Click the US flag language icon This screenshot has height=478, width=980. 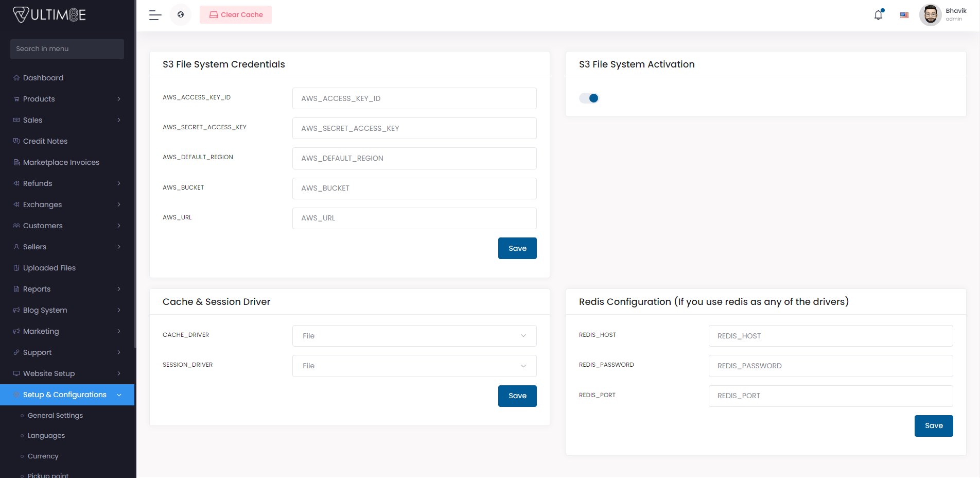tap(904, 15)
